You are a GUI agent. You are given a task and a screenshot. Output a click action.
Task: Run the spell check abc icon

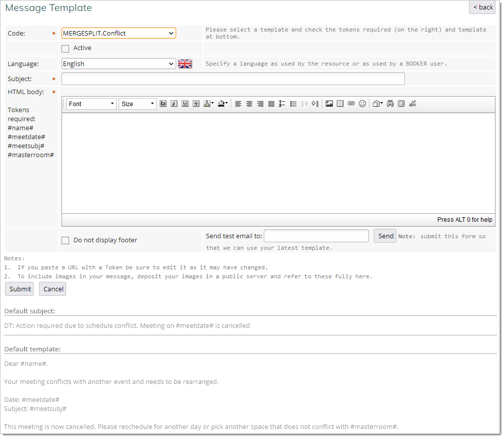[412, 104]
